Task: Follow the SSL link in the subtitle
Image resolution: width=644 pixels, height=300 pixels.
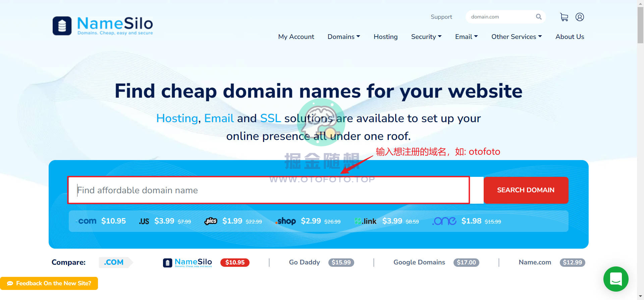Action: 270,118
